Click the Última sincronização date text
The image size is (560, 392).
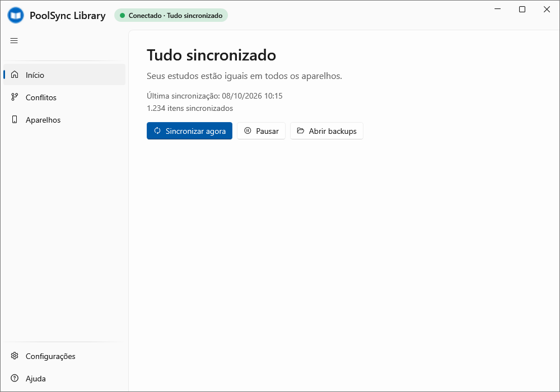[x=214, y=96]
